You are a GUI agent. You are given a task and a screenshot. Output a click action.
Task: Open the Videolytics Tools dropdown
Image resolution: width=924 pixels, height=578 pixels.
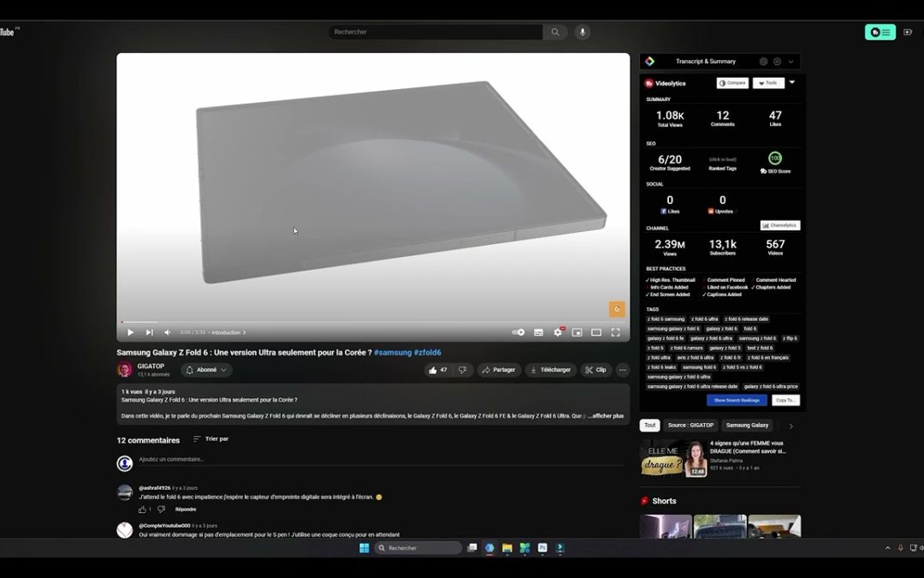(x=768, y=83)
